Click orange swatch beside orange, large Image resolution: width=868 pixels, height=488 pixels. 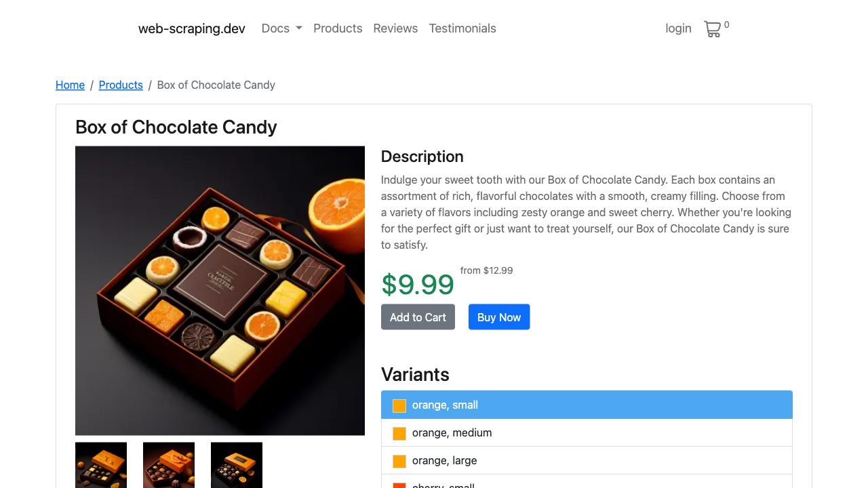pyautogui.click(x=399, y=461)
